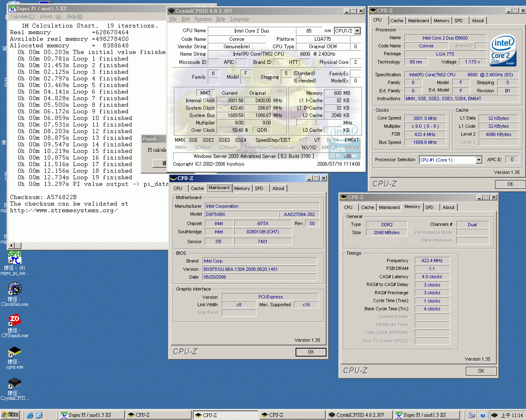
Task: Select About tab in top-right CPU-Z window
Action: coord(478,21)
